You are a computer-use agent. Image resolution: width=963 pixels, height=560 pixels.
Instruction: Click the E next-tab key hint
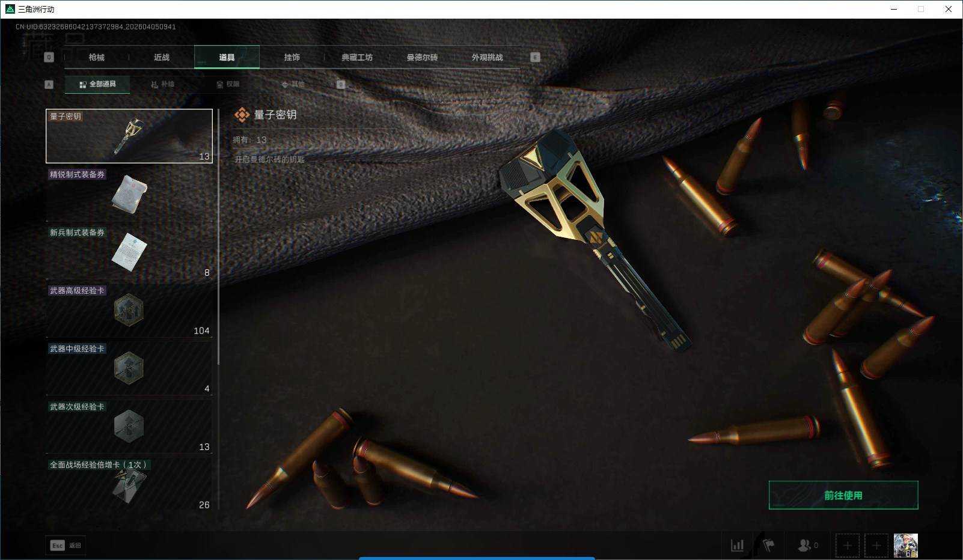pos(535,57)
